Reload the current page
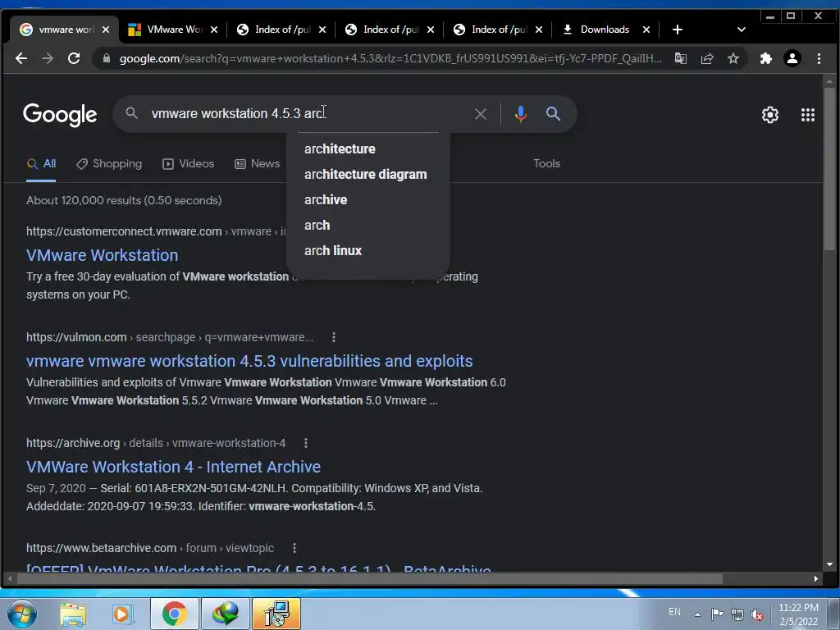 (73, 58)
